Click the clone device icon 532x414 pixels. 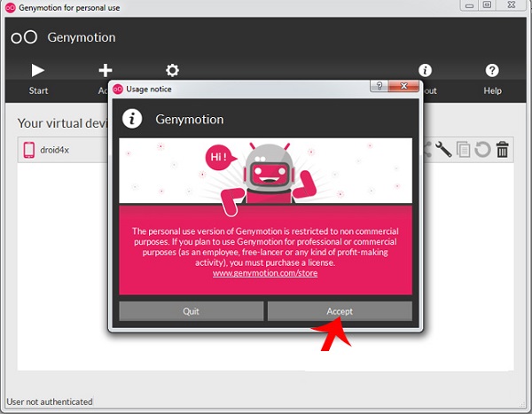[464, 150]
